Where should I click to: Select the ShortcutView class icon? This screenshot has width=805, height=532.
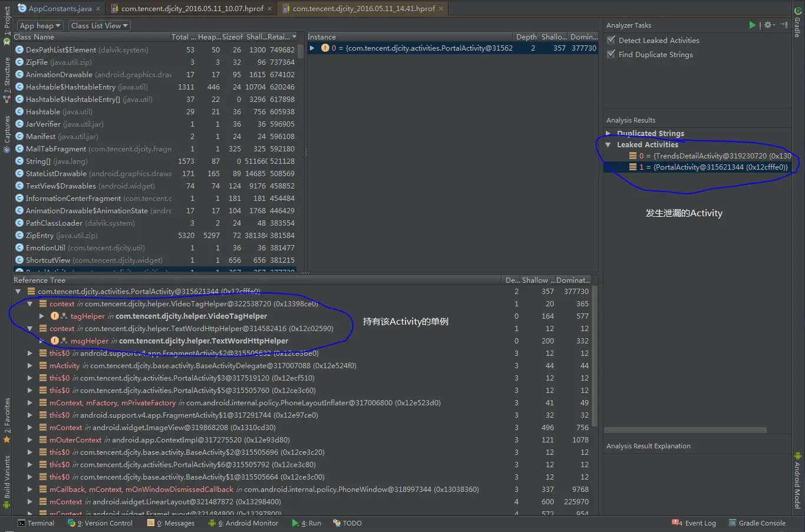tap(19, 260)
